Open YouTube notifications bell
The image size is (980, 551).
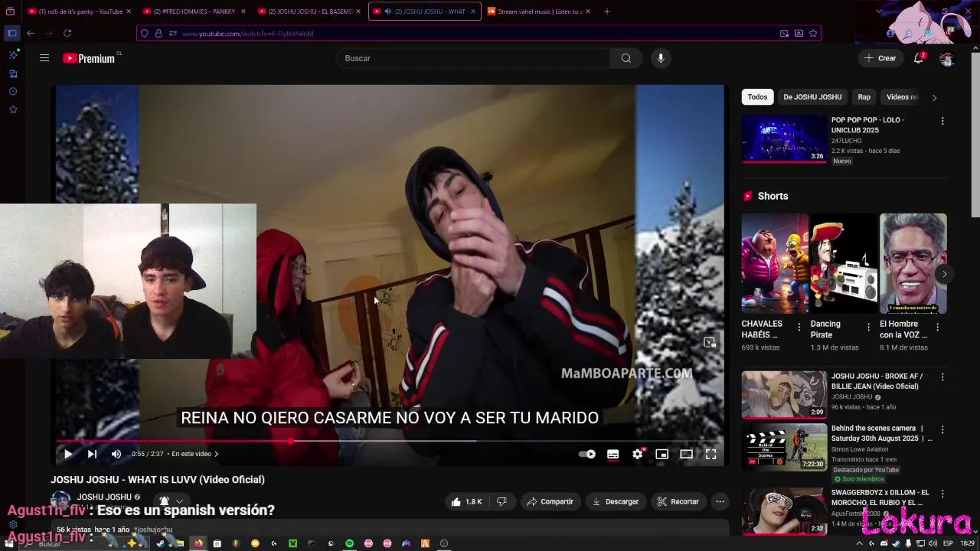[919, 58]
